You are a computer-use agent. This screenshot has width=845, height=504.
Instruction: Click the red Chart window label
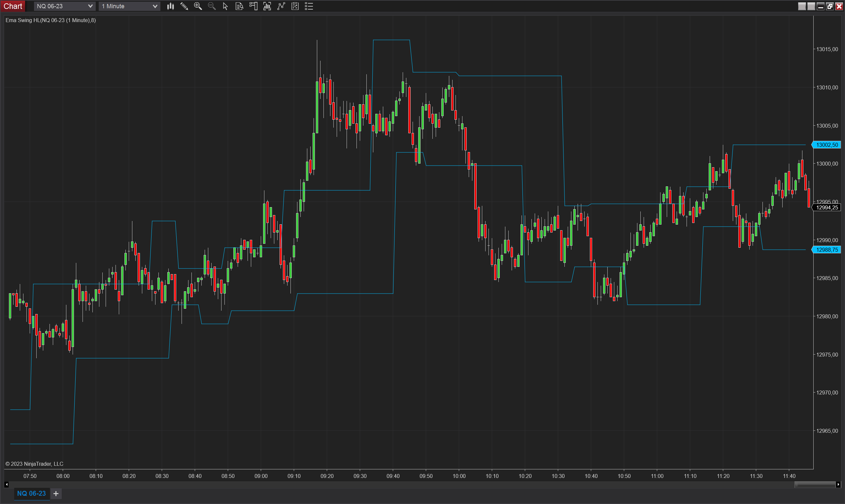(13, 6)
